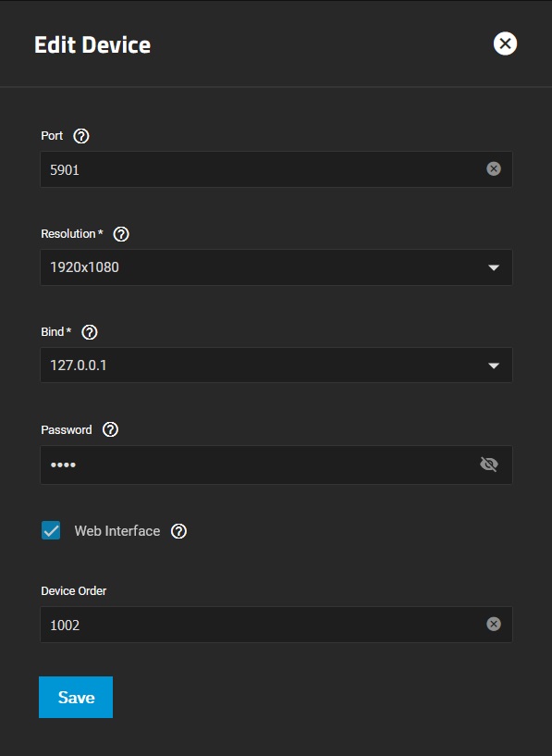Open the Port field help tooltip
Screen dimensions: 552x756
point(81,136)
